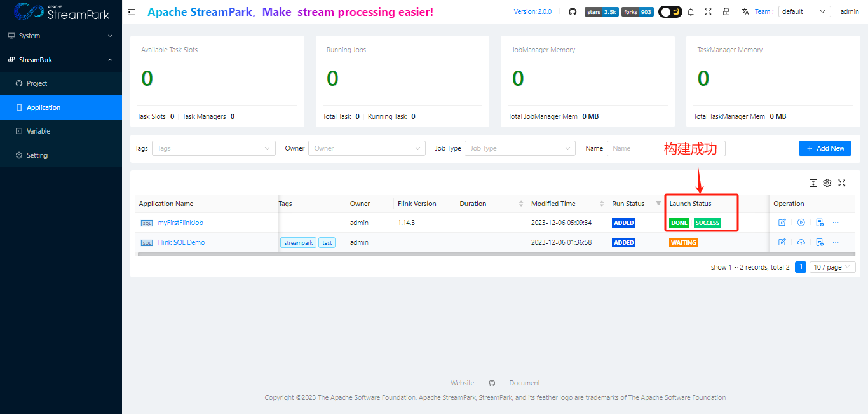This screenshot has width=868, height=414.
Task: Click the streampark tag
Action: pyautogui.click(x=299, y=242)
